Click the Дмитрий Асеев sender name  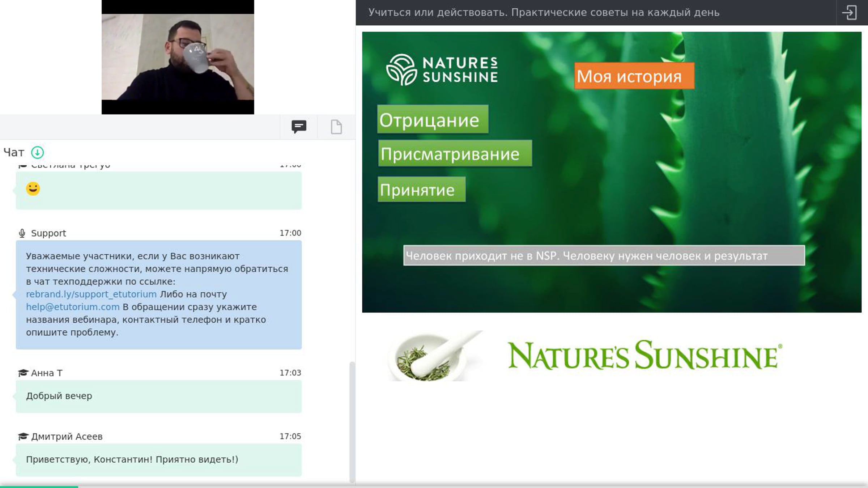pos(67,437)
